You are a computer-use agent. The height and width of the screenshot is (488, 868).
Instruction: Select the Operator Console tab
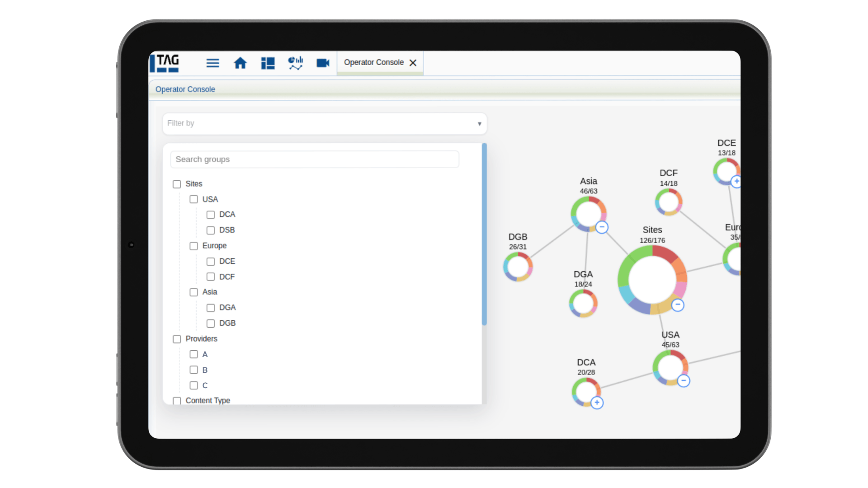click(x=373, y=62)
